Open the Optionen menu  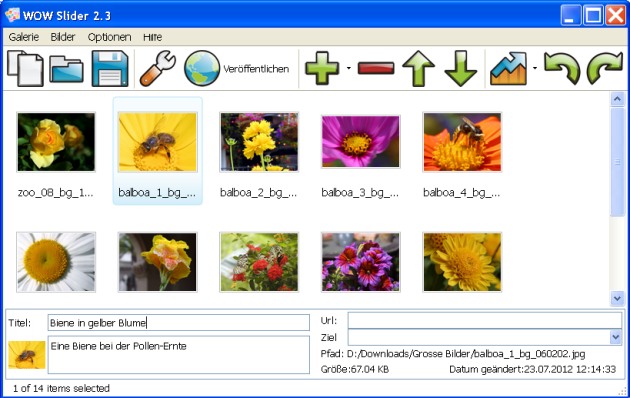(109, 37)
